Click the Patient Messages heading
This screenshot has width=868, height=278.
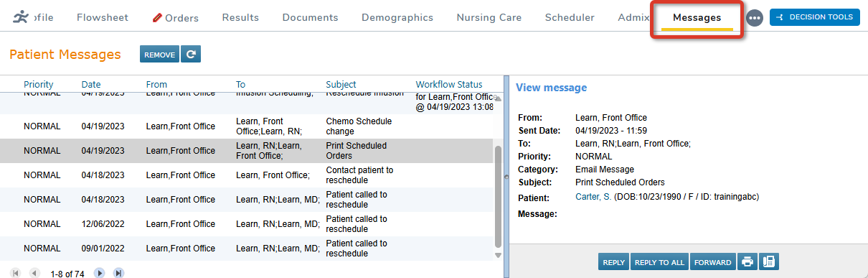(65, 55)
